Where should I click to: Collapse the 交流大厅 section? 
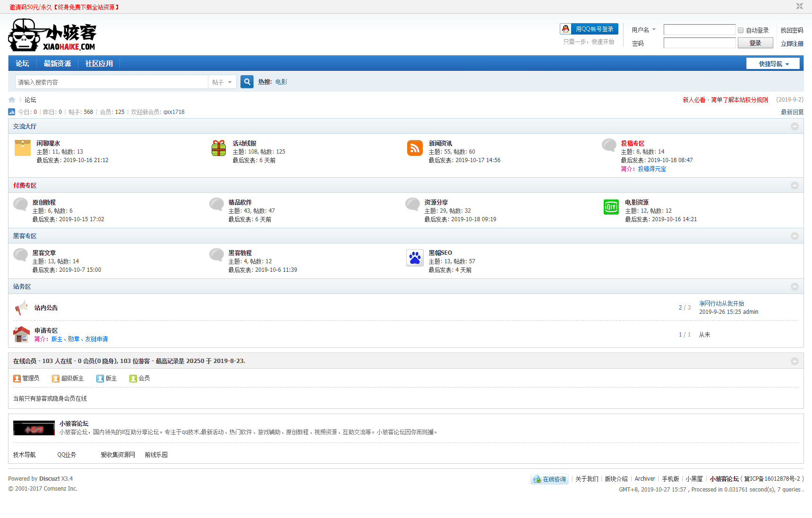tap(795, 126)
